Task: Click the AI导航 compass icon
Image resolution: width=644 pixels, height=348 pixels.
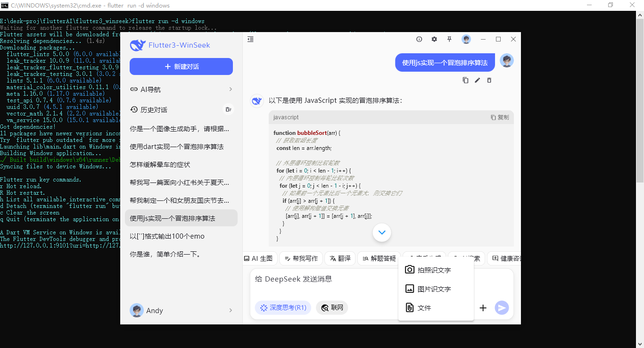Action: [134, 89]
